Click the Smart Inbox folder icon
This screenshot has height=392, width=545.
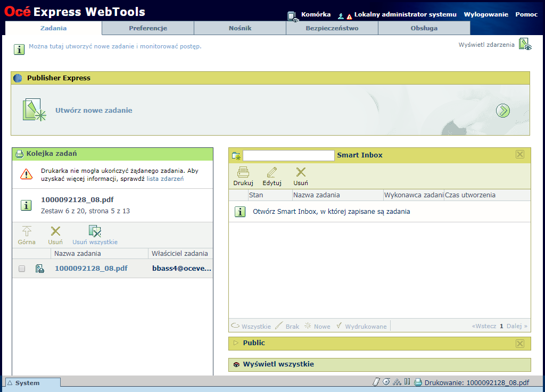click(236, 156)
